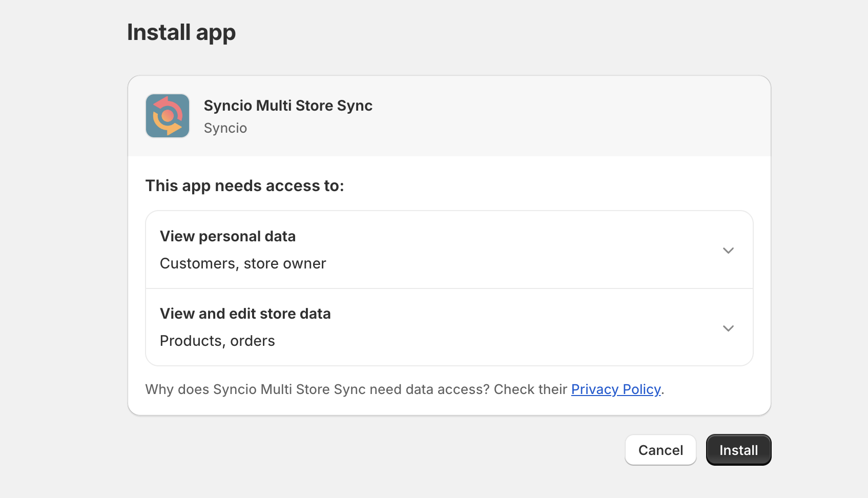The width and height of the screenshot is (868, 498).
Task: Click the 'This app needs access to:' heading
Action: pyautogui.click(x=245, y=185)
